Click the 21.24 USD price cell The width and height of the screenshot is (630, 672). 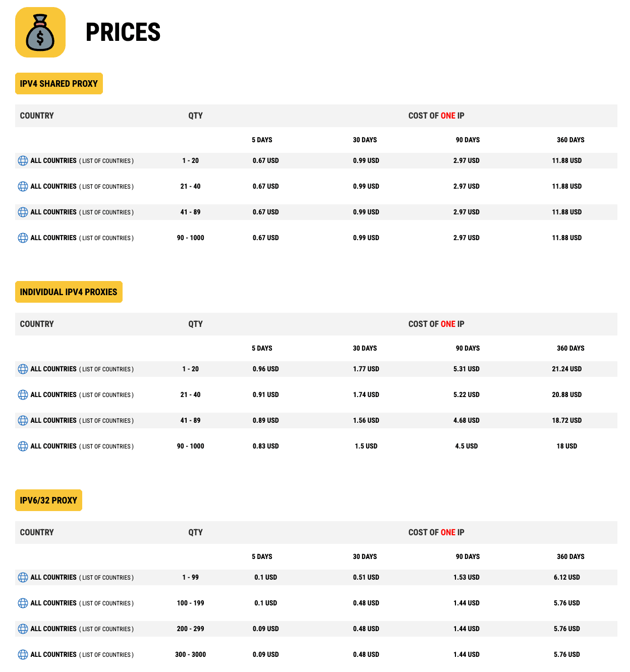coord(566,369)
